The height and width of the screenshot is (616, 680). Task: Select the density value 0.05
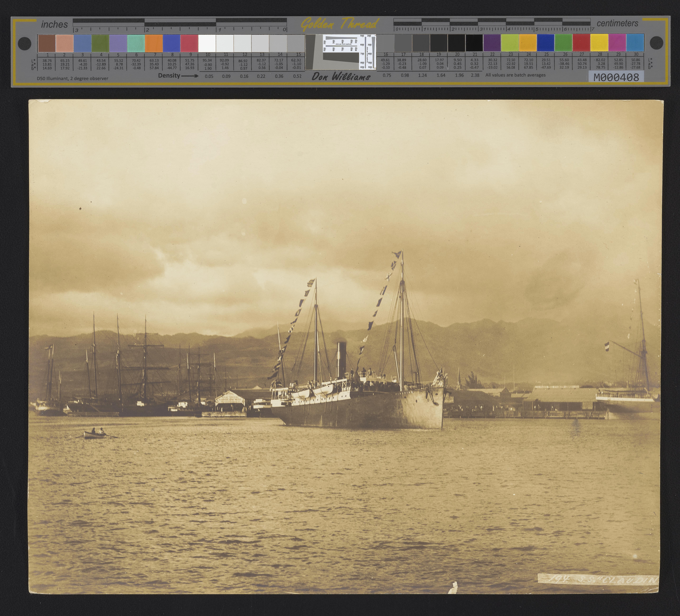point(209,76)
